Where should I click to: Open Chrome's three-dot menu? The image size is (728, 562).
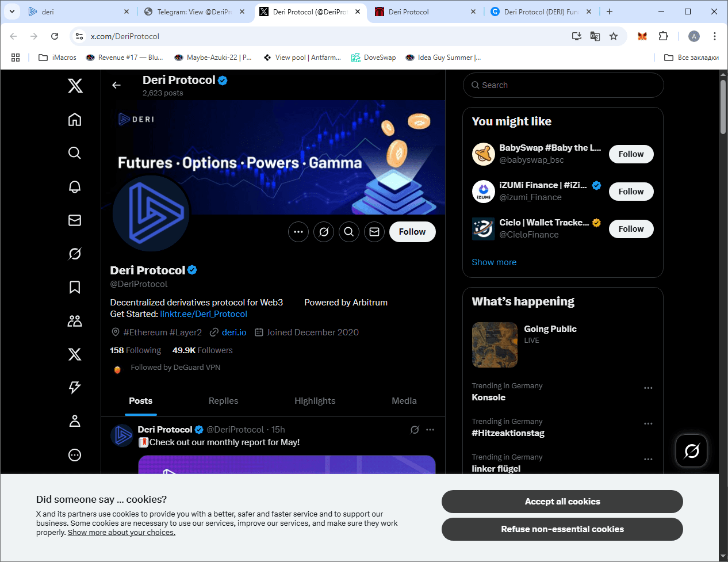(x=715, y=36)
